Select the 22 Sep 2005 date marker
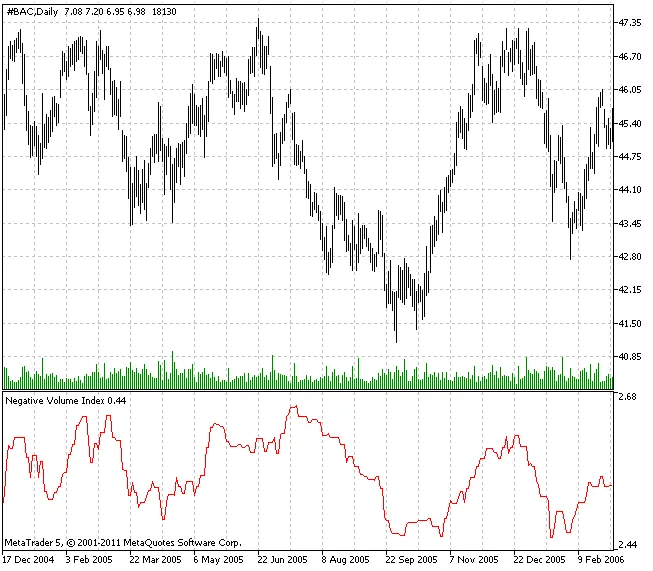This screenshot has height=571, width=653. 412,561
